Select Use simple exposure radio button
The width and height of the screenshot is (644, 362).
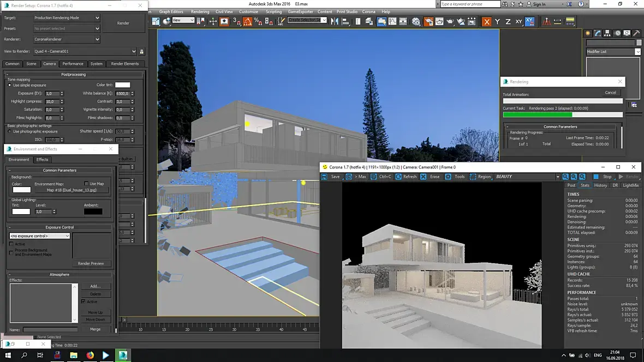[x=9, y=85]
